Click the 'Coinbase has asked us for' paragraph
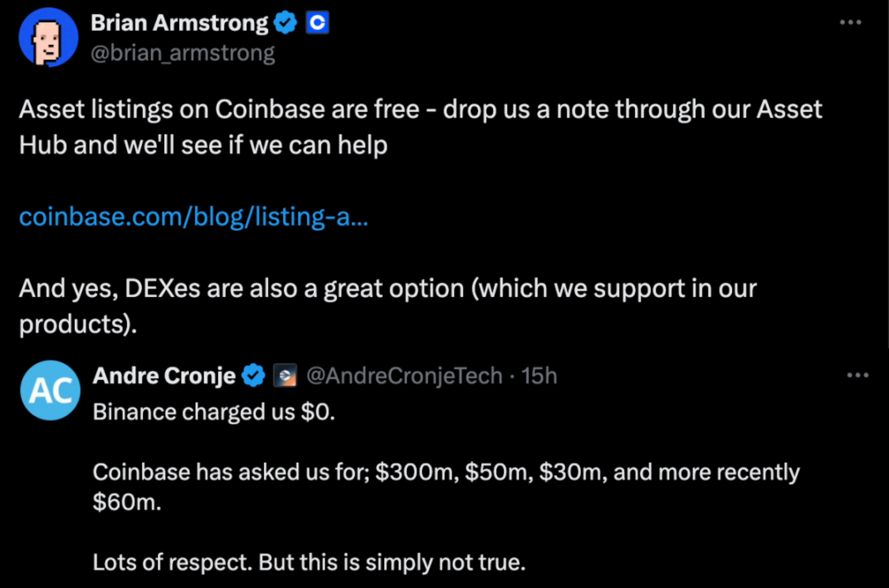This screenshot has width=889, height=588. (446, 472)
